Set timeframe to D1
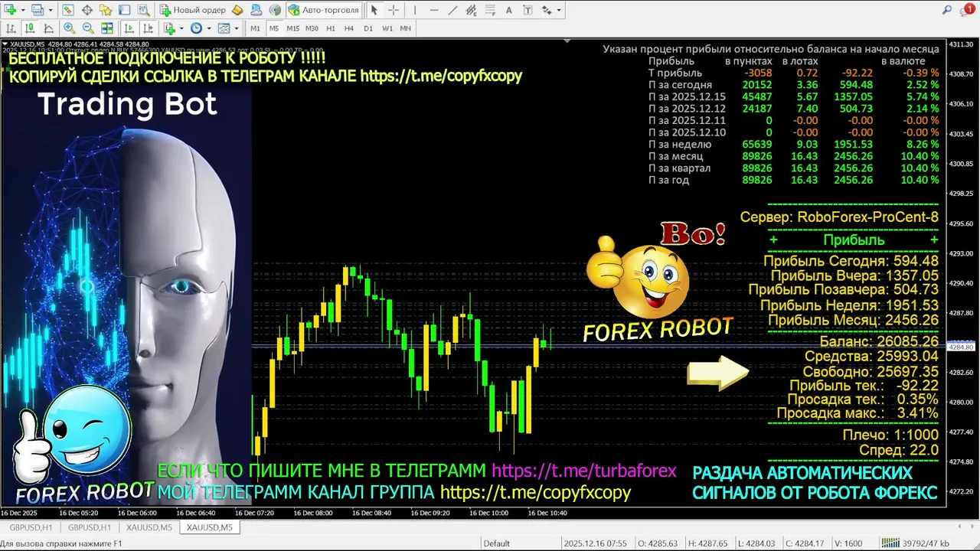 tap(368, 28)
